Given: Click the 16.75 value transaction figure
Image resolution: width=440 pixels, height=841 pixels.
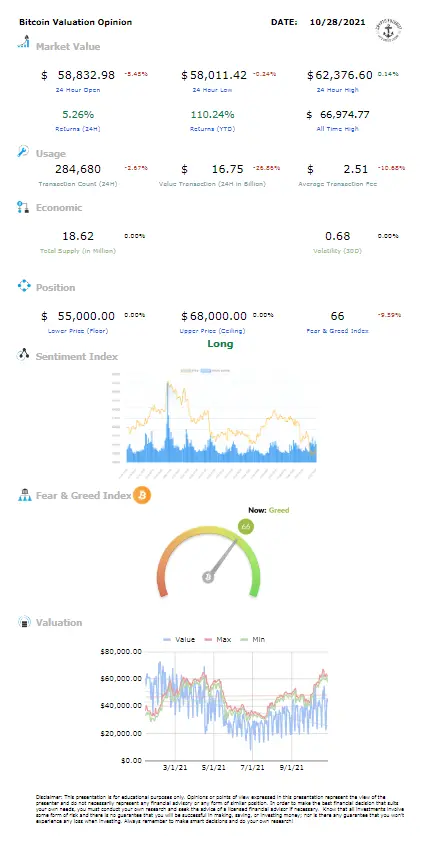Looking at the screenshot, I should (229, 169).
